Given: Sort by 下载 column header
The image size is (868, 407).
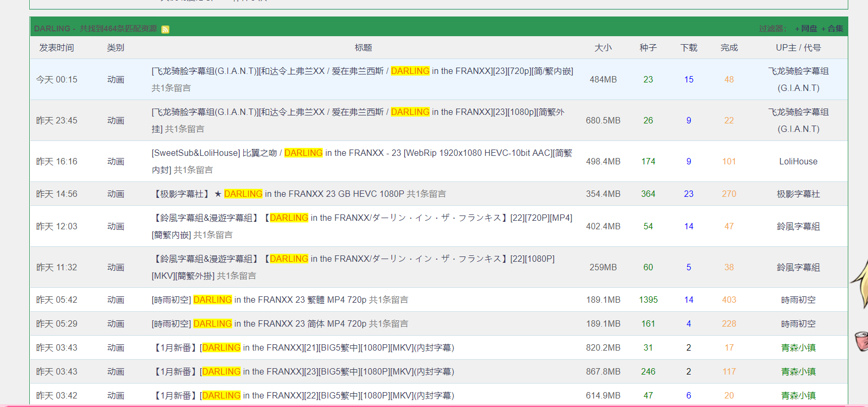Looking at the screenshot, I should point(689,48).
